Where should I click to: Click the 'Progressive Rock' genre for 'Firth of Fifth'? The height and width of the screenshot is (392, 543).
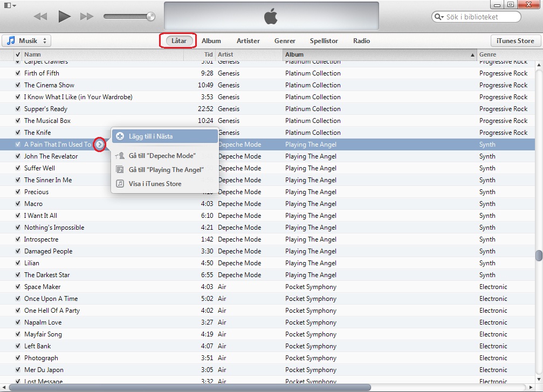pyautogui.click(x=503, y=73)
